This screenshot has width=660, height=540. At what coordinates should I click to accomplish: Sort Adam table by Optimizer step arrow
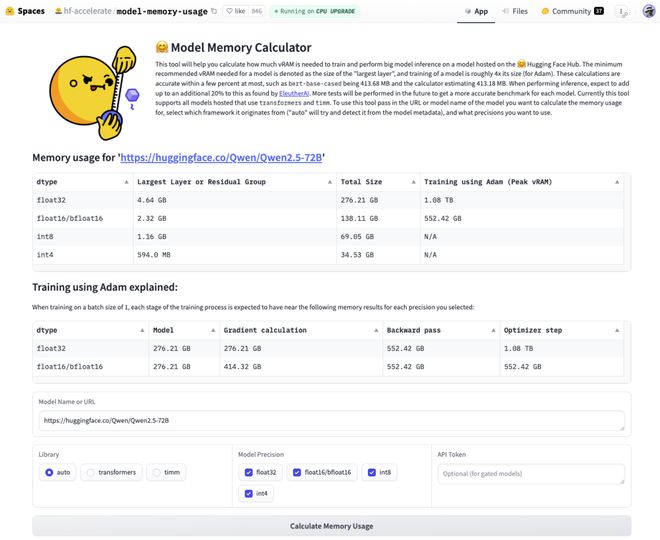pos(622,330)
